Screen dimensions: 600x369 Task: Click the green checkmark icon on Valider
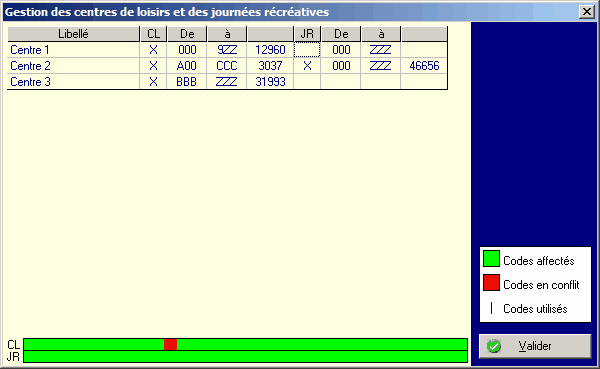pos(494,346)
